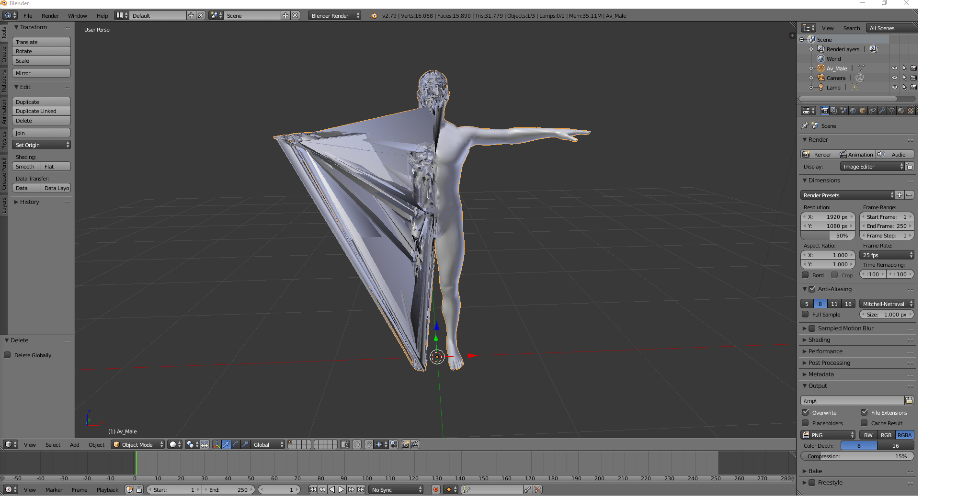Click the Animation render button

(856, 154)
